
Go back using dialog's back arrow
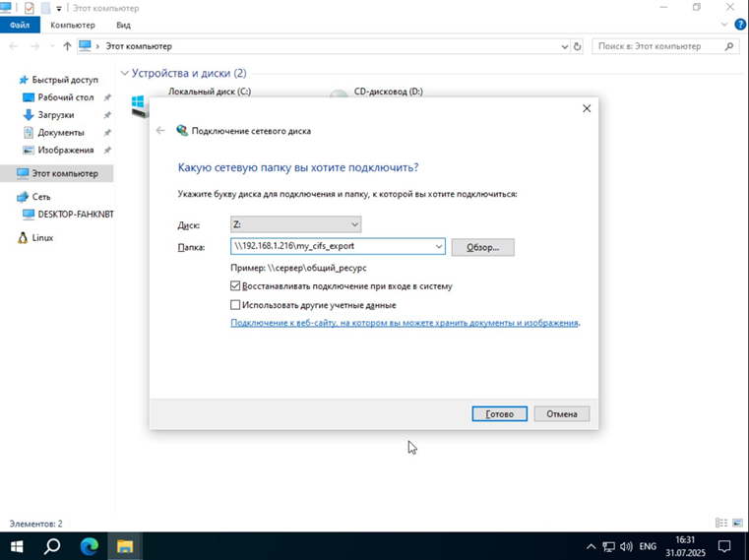click(x=160, y=131)
